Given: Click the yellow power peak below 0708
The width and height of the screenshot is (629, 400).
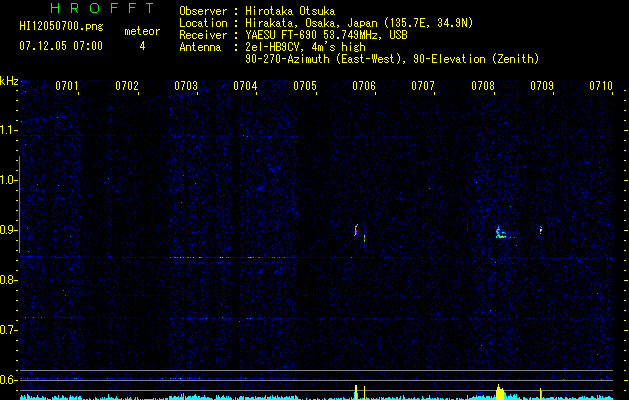Looking at the screenshot, I should coord(499,392).
